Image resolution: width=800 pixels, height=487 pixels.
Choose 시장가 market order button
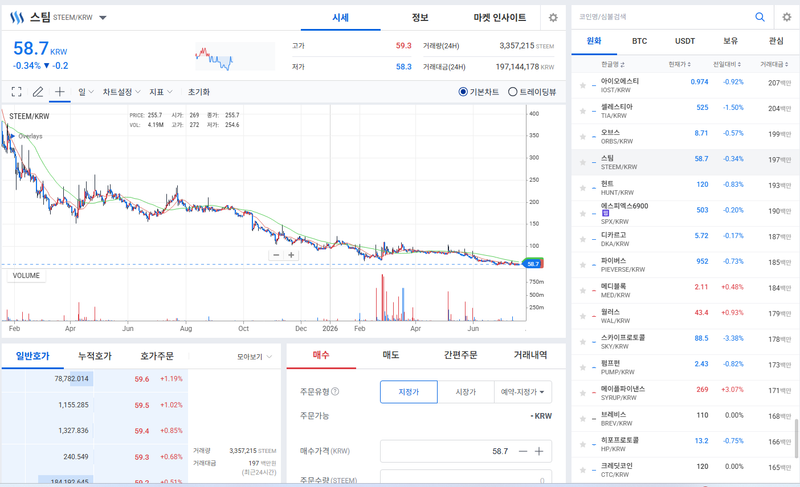click(465, 392)
